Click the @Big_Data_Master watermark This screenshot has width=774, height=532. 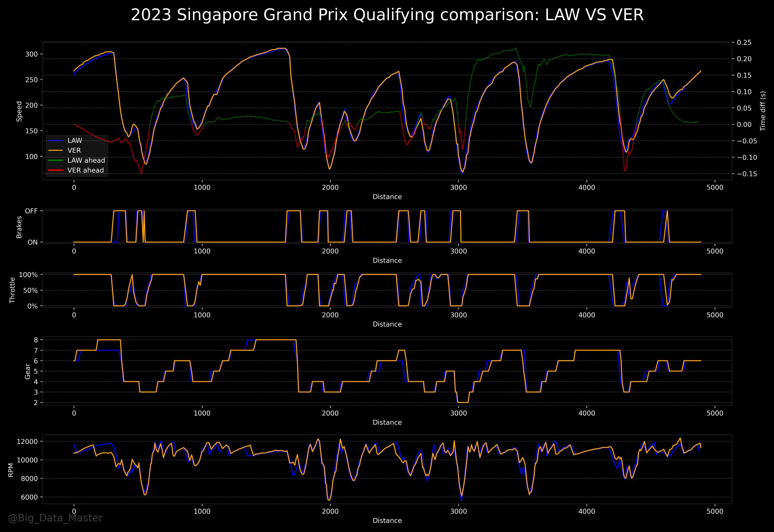click(55, 518)
